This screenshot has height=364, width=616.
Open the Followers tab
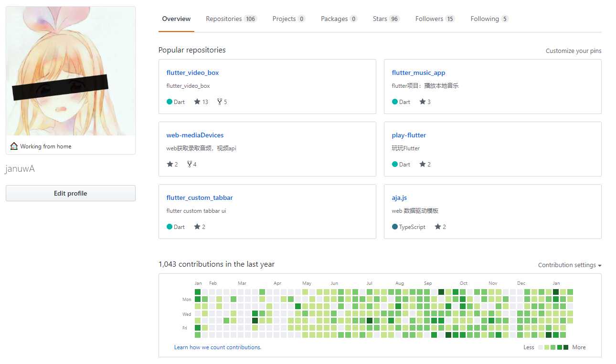click(435, 19)
